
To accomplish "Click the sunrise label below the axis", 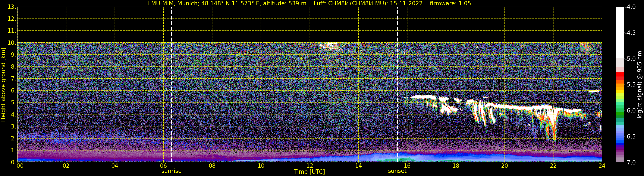I will point(172,171).
